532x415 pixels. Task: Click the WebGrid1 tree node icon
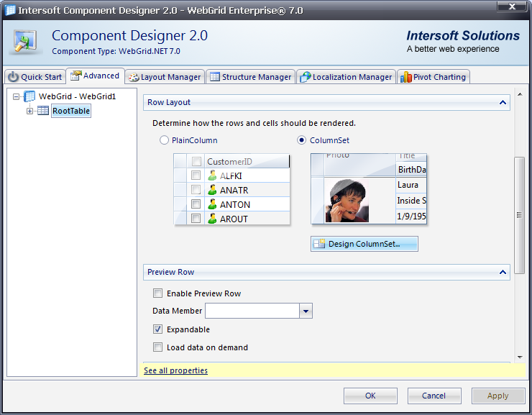30,96
